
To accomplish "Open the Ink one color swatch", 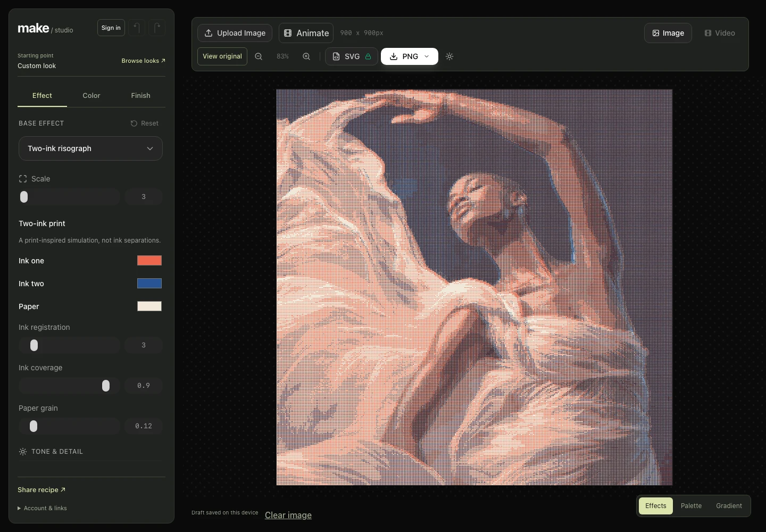I will point(149,261).
